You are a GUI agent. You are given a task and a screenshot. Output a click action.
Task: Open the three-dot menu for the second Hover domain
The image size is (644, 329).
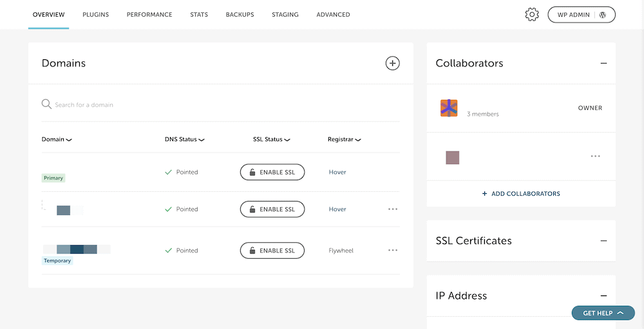coord(393,209)
